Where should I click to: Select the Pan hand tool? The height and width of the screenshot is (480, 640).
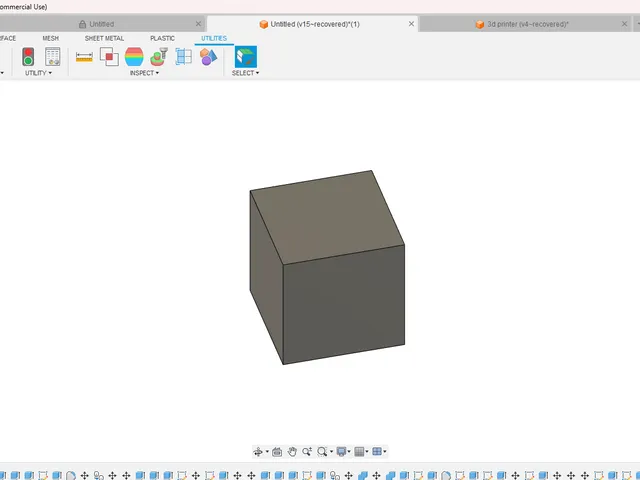[x=292, y=451]
